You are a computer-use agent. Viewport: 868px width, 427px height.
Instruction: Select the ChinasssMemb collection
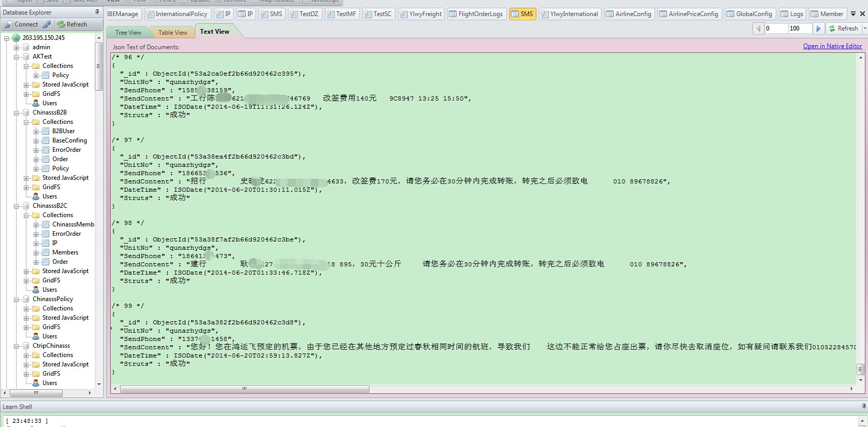coord(73,224)
